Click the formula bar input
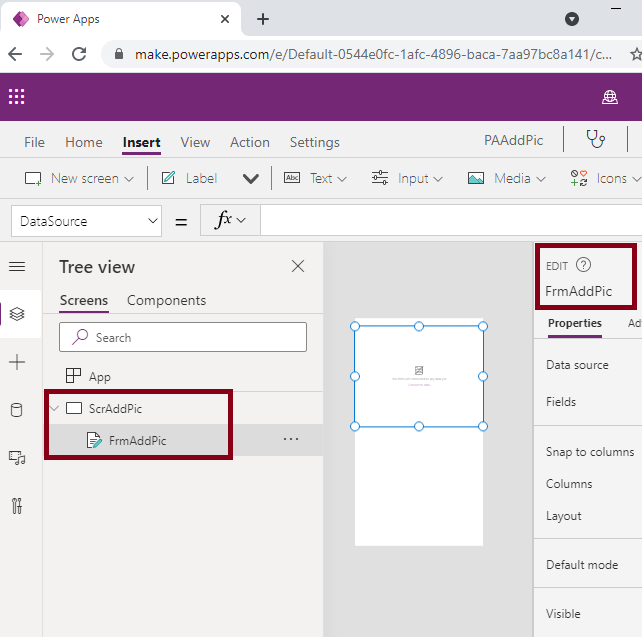This screenshot has width=642, height=637. click(x=451, y=221)
